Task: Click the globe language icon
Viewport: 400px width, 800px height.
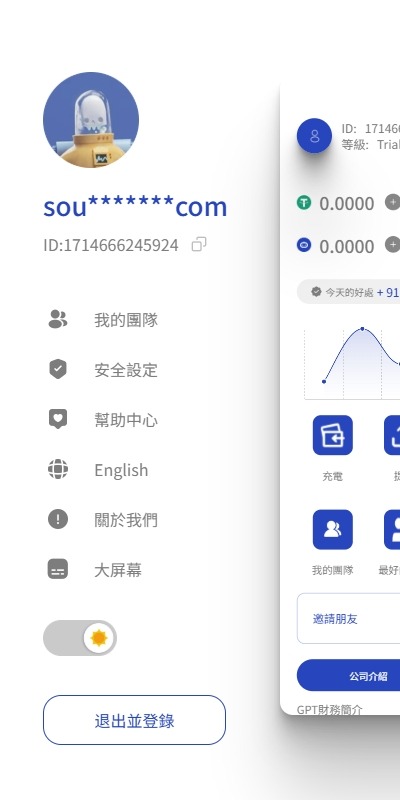Action: click(x=58, y=469)
